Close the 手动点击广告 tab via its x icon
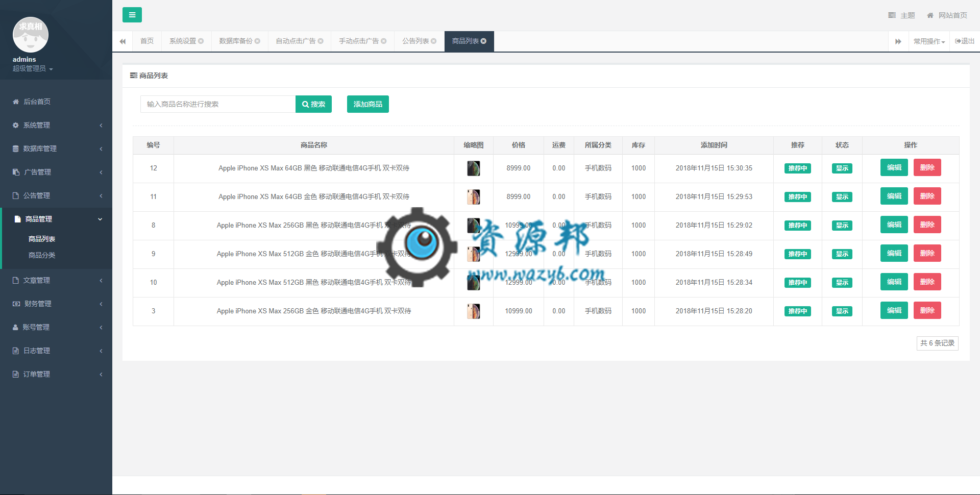The height and width of the screenshot is (495, 980). pos(384,41)
